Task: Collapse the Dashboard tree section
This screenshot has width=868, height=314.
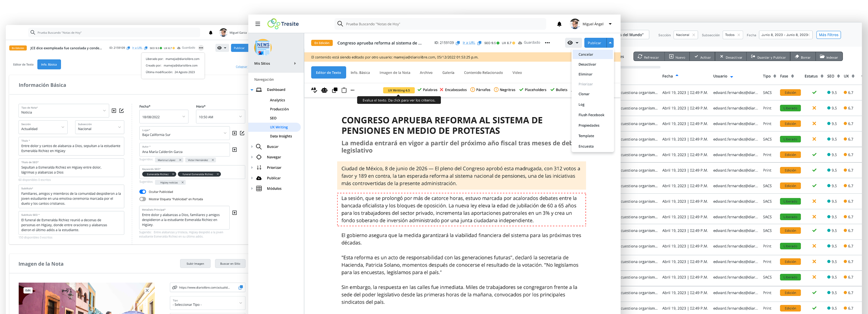Action: pyautogui.click(x=252, y=90)
